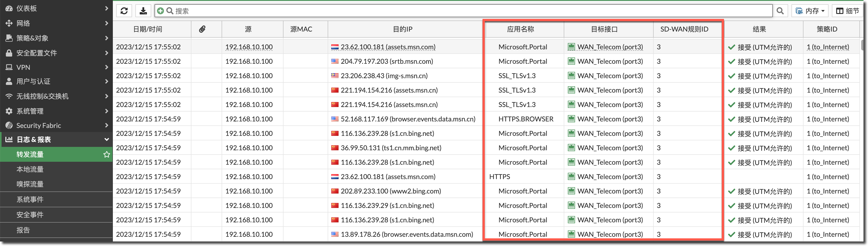Click first row 1 (to_Internet) policy link
The height and width of the screenshot is (246, 868).
click(x=828, y=47)
